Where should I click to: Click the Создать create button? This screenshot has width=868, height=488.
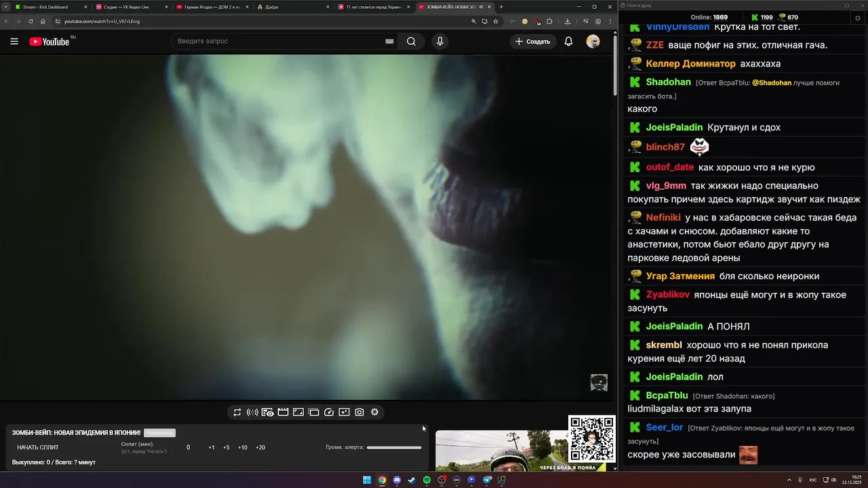click(533, 41)
